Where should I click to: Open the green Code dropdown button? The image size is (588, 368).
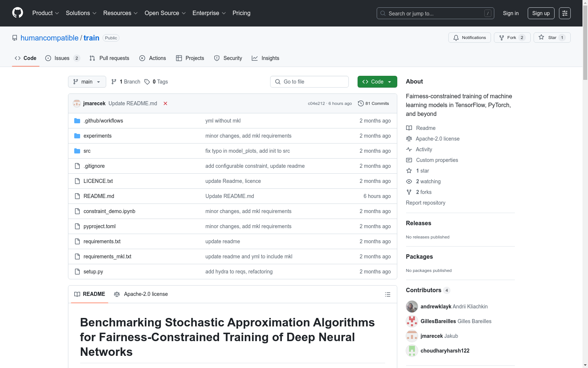tap(377, 82)
